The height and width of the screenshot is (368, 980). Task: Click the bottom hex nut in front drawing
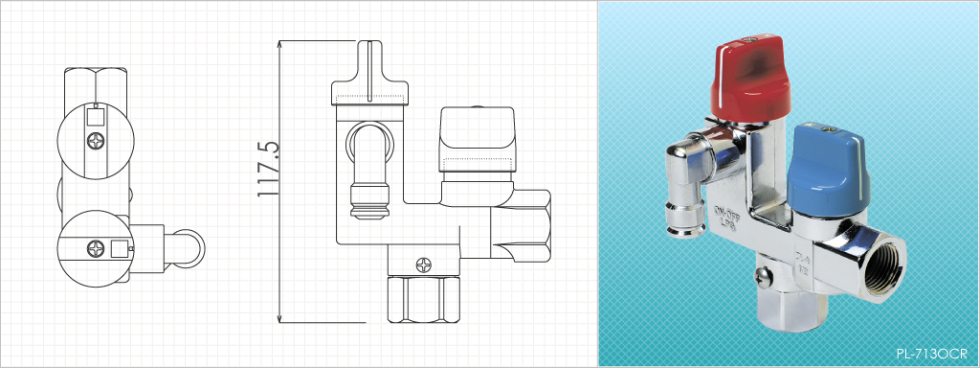pos(424,300)
